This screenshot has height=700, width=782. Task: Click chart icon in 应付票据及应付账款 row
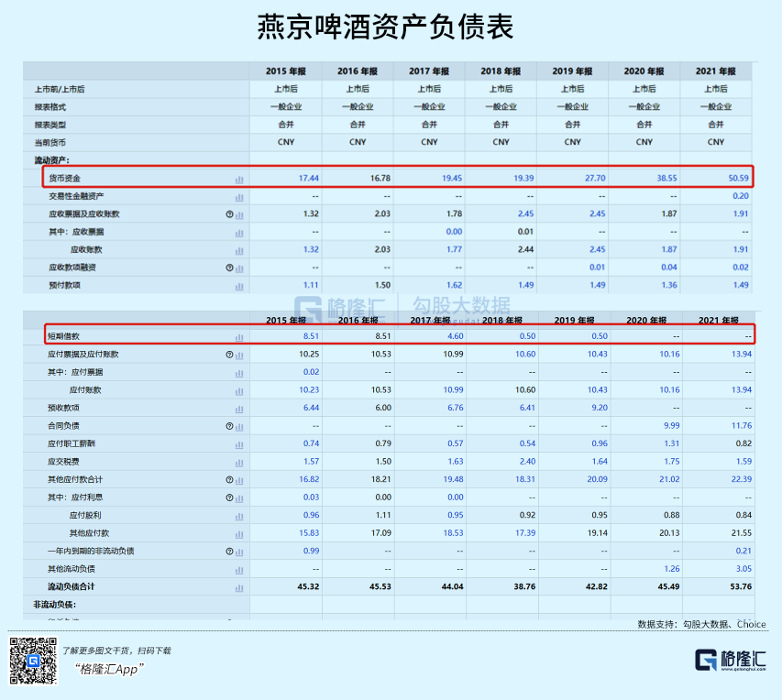click(x=239, y=355)
